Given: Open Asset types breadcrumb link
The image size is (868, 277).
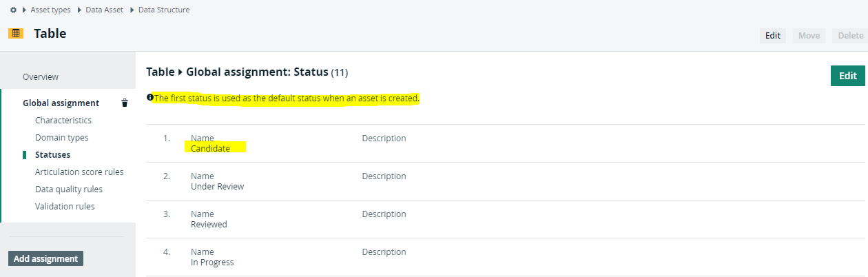Looking at the screenshot, I should click(51, 10).
